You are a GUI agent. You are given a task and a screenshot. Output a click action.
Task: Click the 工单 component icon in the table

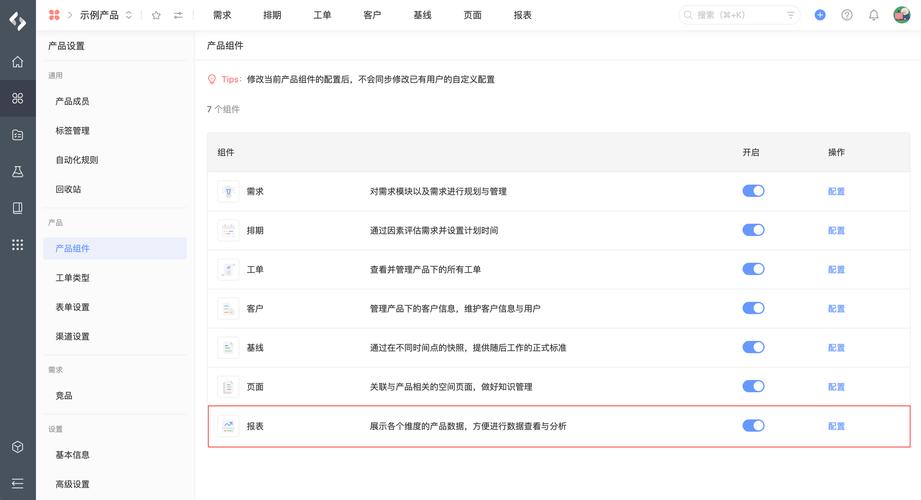228,270
